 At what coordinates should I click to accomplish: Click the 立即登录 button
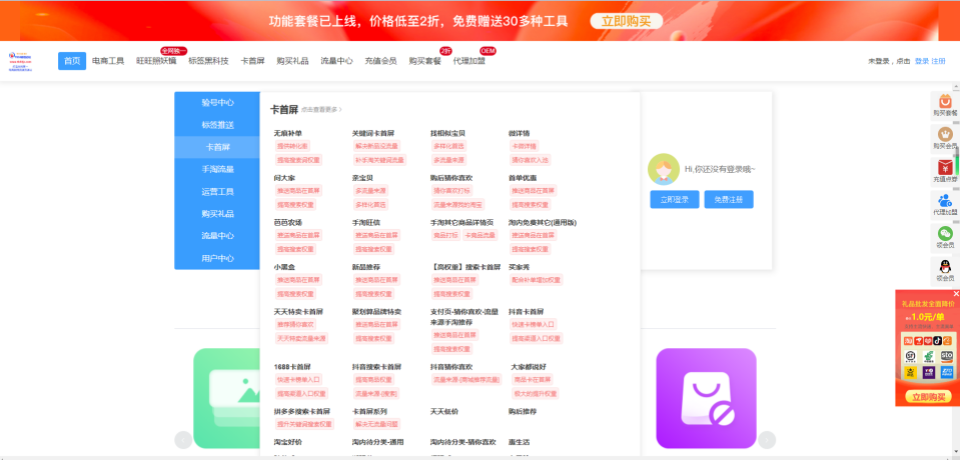click(675, 200)
